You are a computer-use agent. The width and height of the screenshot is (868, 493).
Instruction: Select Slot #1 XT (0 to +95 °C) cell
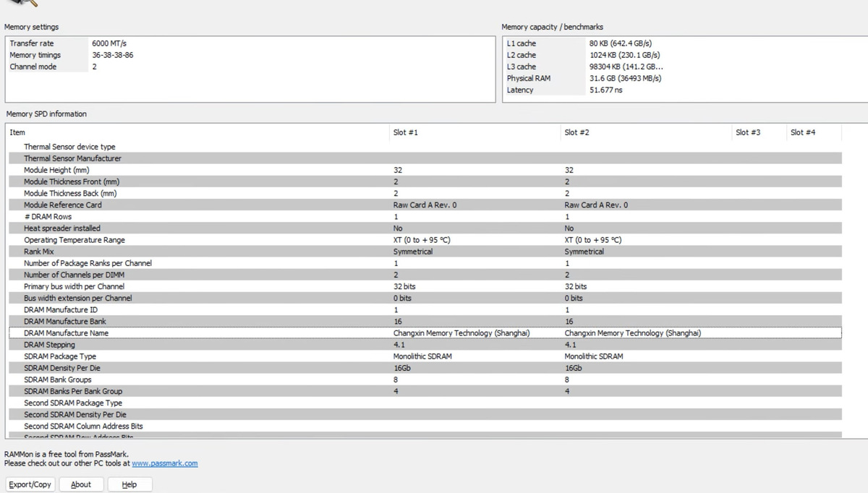[422, 240]
